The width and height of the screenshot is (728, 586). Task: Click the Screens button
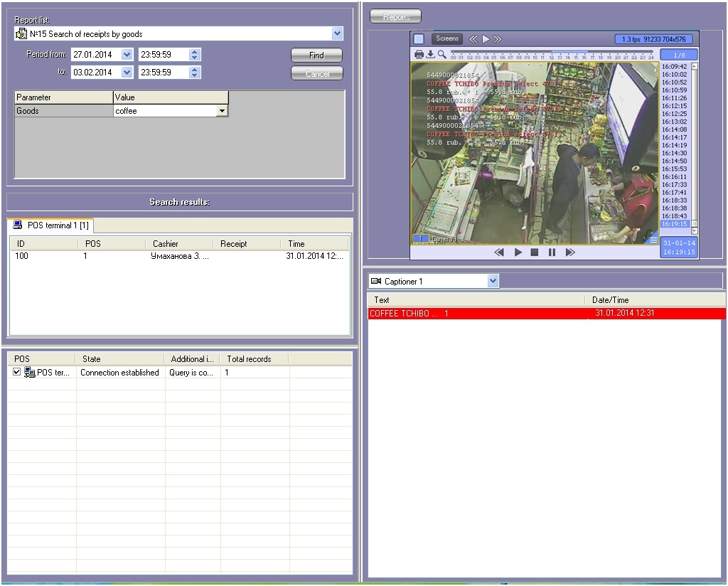point(447,38)
